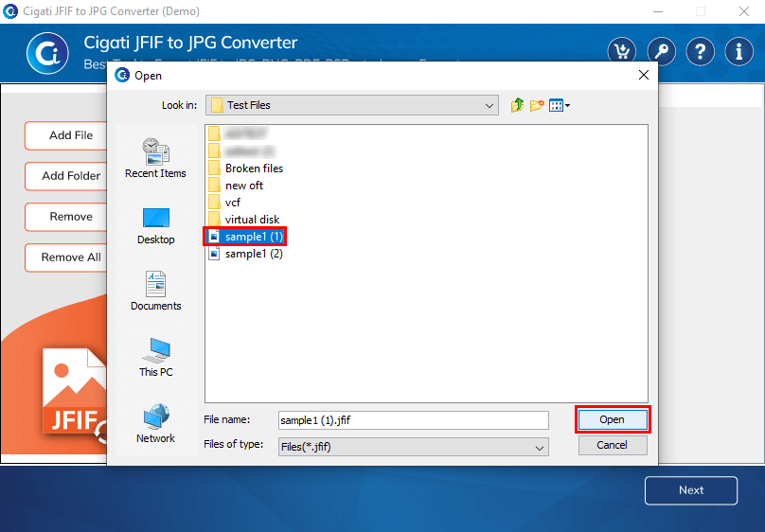Select the Broken files folder
Screen dimensions: 765x532
pyautogui.click(x=245, y=168)
